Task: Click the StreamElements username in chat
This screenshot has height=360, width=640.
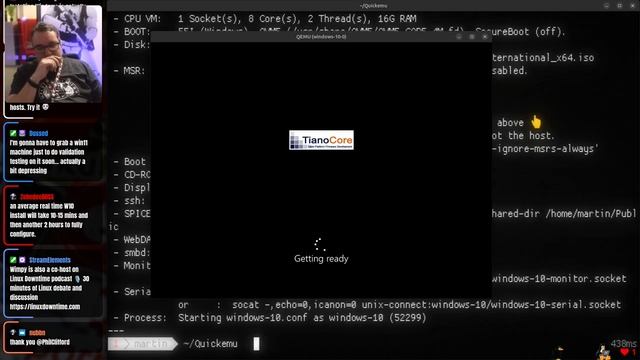Action: click(49, 260)
